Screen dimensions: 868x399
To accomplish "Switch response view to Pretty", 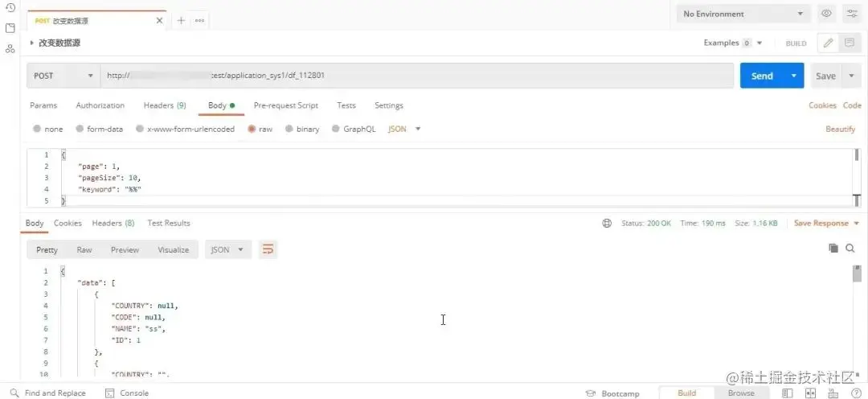I will tap(47, 250).
